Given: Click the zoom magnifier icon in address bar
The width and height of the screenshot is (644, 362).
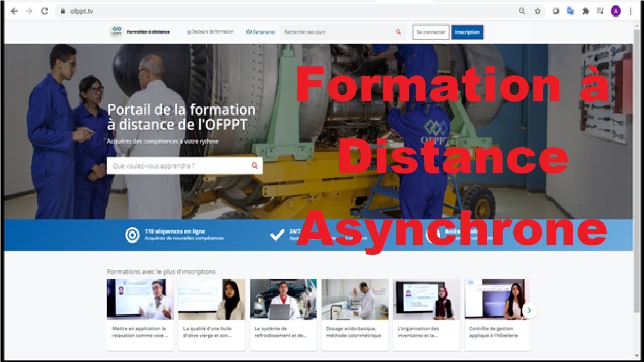Looking at the screenshot, I should [522, 11].
